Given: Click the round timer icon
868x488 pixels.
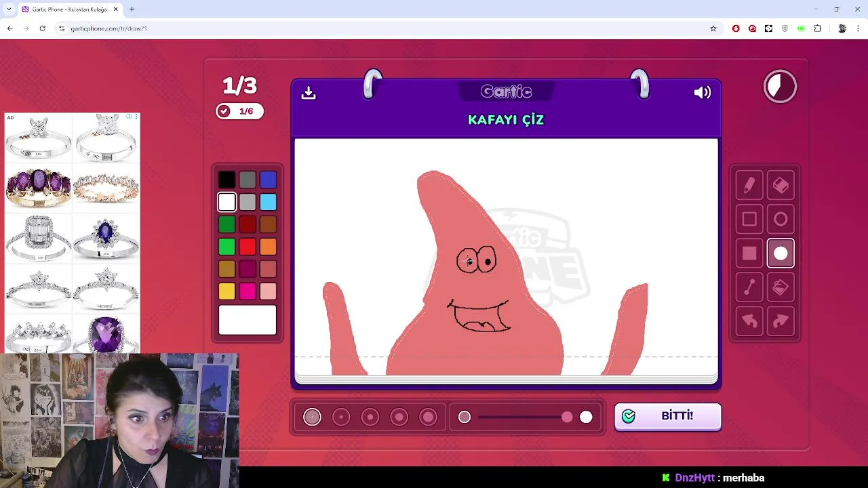Looking at the screenshot, I should pyautogui.click(x=780, y=87).
